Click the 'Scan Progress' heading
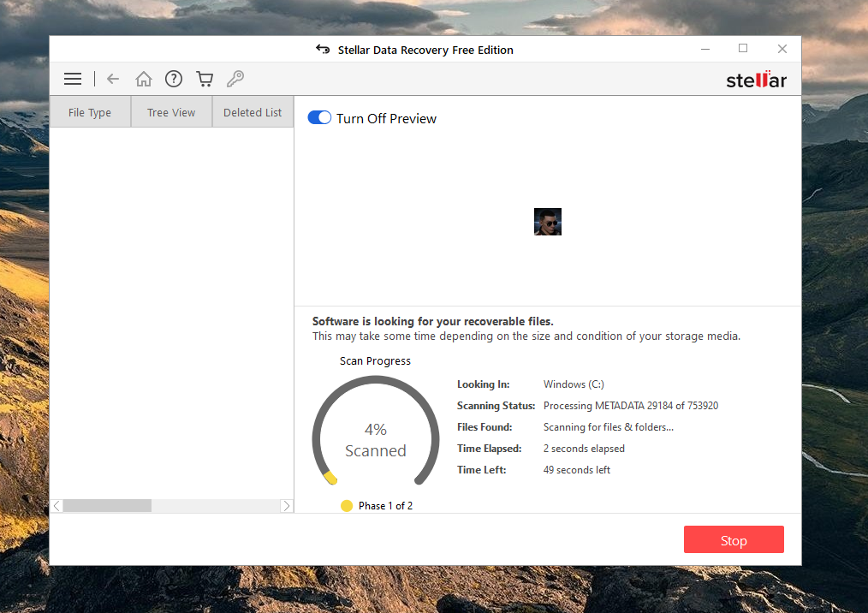868x613 pixels. 375,361
